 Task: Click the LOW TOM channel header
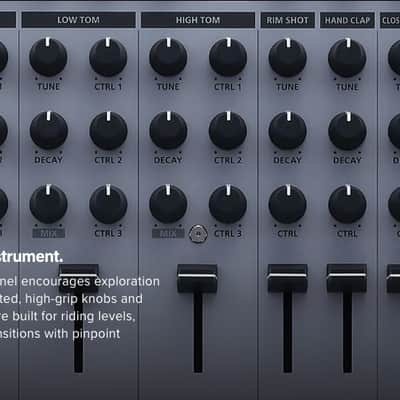(x=79, y=20)
